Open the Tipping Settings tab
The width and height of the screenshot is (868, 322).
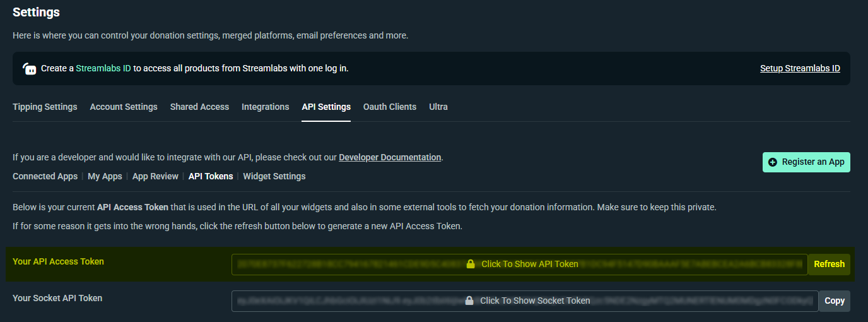point(45,107)
